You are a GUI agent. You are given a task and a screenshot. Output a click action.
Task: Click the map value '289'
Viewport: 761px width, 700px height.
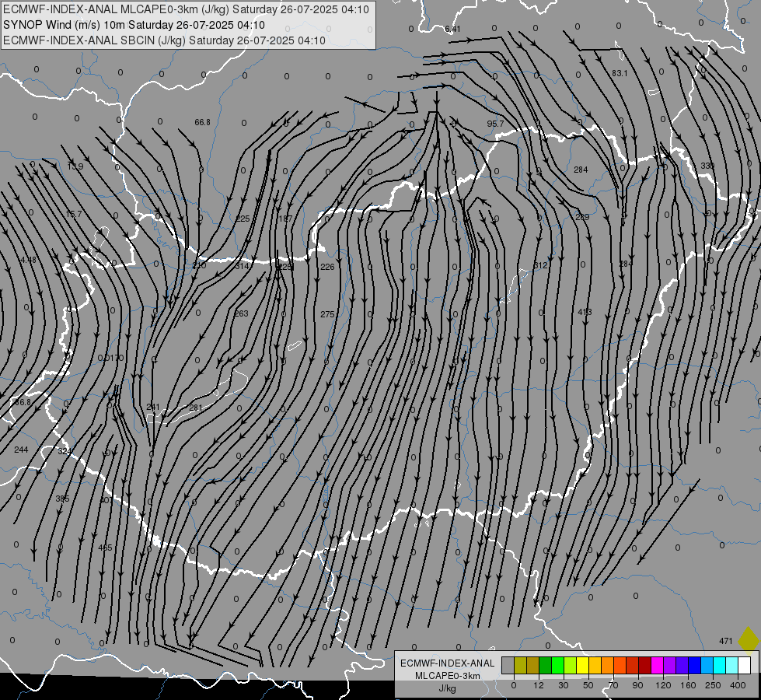point(582,217)
